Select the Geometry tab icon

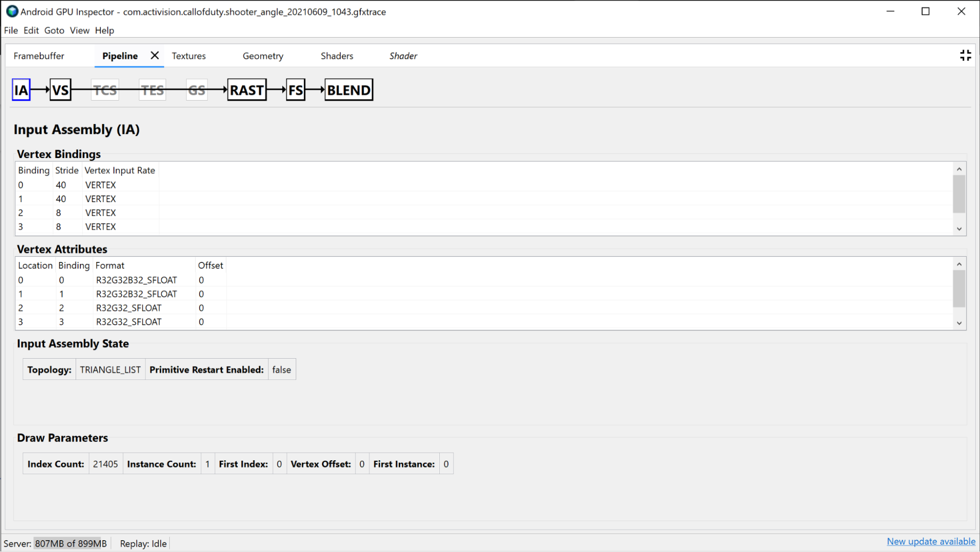click(262, 56)
